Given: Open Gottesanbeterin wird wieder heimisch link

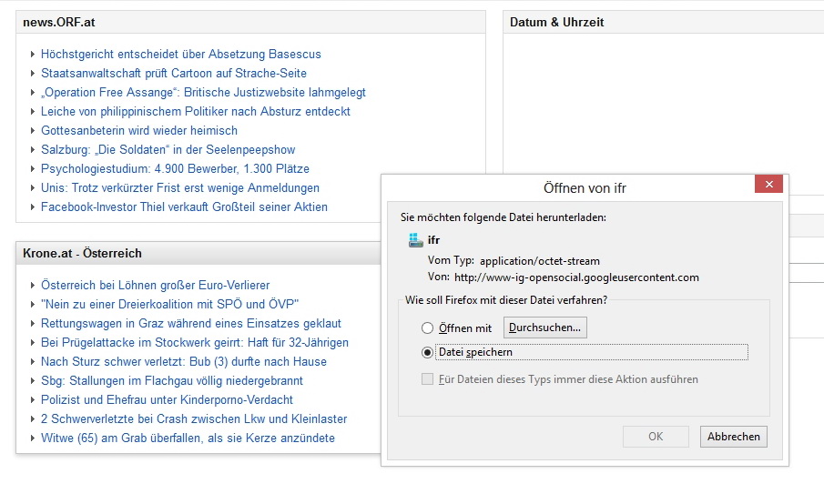Looking at the screenshot, I should click(138, 131).
